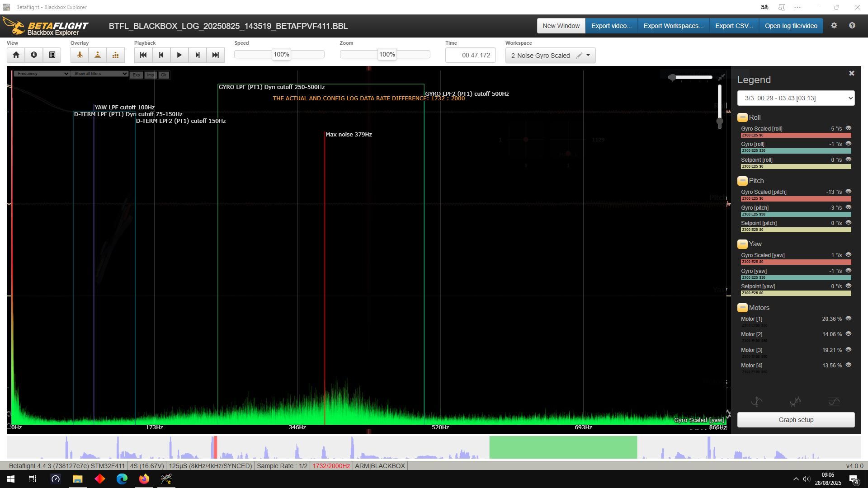Screen dimensions: 868x488
Task: Click the Graph setup button
Action: 796,420
